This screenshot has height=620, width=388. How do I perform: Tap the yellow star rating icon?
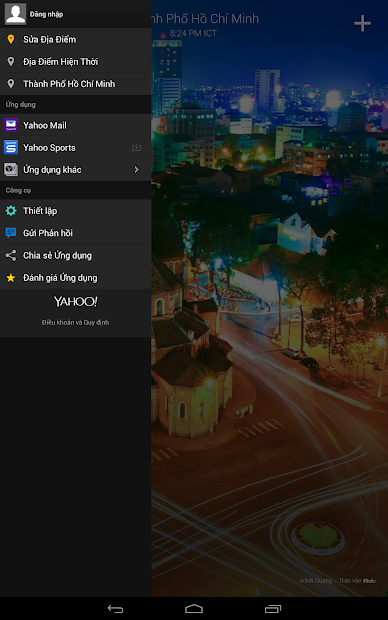pos(11,278)
